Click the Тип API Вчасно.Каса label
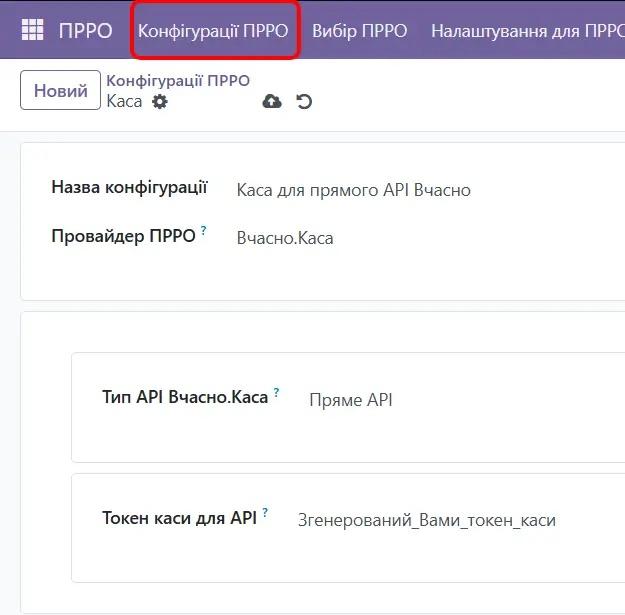The width and height of the screenshot is (625, 615). pos(185,397)
